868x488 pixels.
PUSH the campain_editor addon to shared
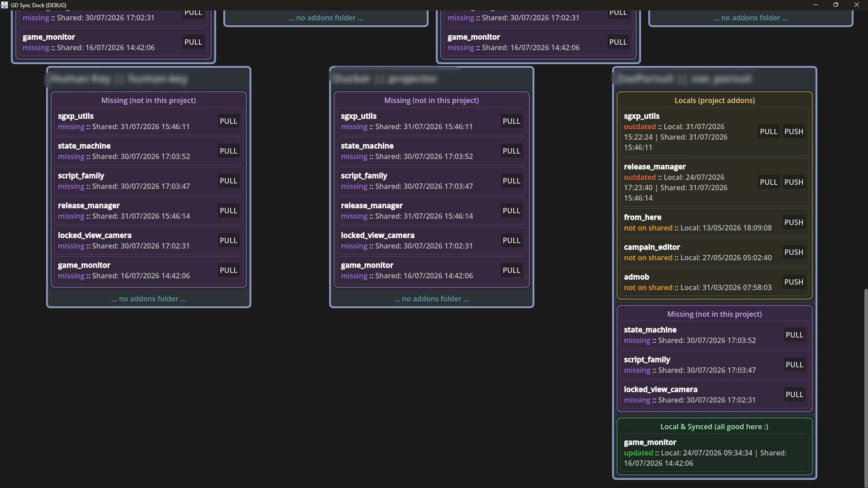point(794,252)
